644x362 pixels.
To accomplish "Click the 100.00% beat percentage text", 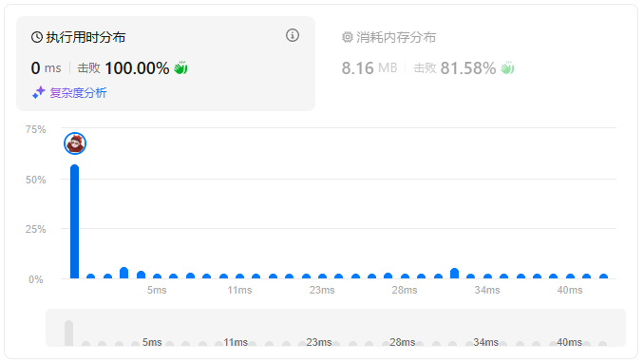I will point(137,68).
